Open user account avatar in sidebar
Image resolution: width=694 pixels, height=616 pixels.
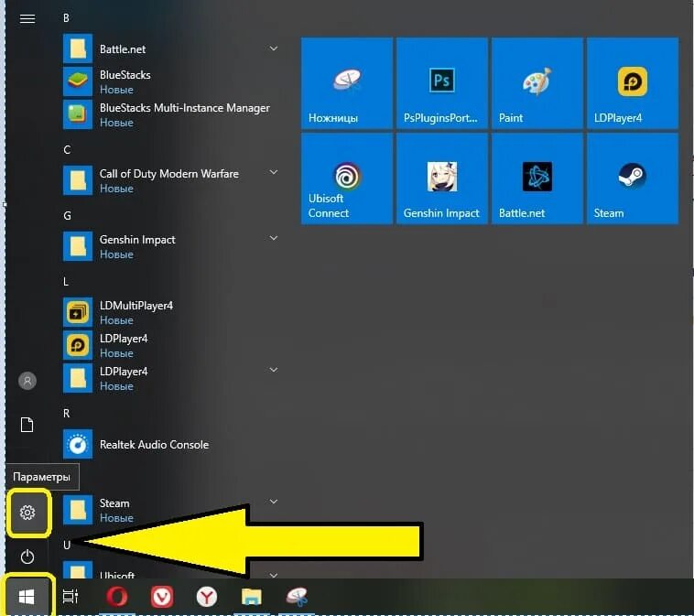[x=27, y=381]
